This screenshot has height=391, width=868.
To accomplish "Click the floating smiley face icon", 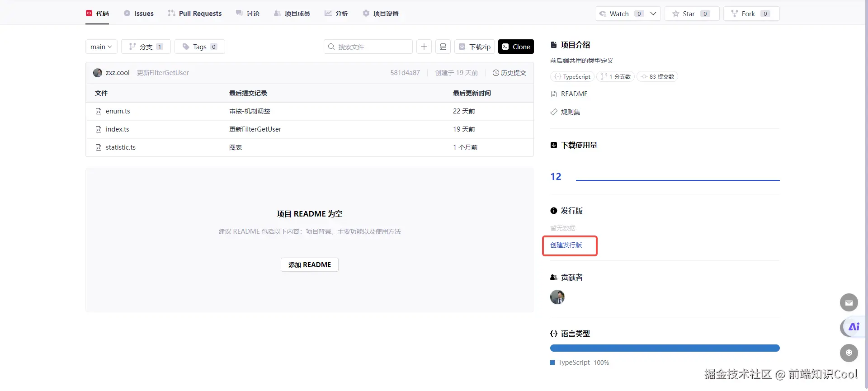I will [849, 353].
